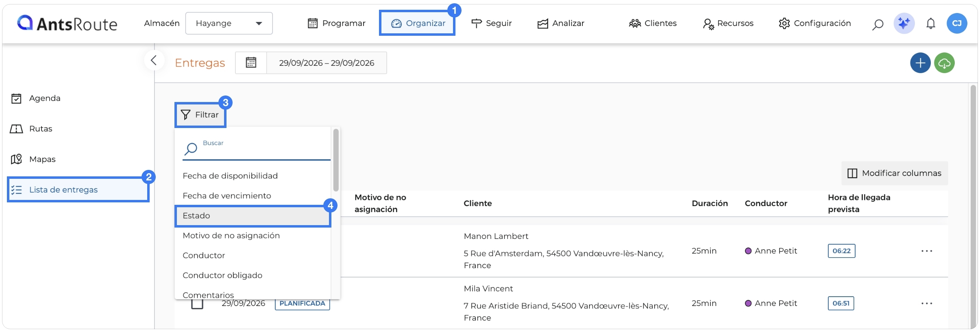The height and width of the screenshot is (332, 980).
Task: Open Configuración settings
Action: tap(814, 23)
